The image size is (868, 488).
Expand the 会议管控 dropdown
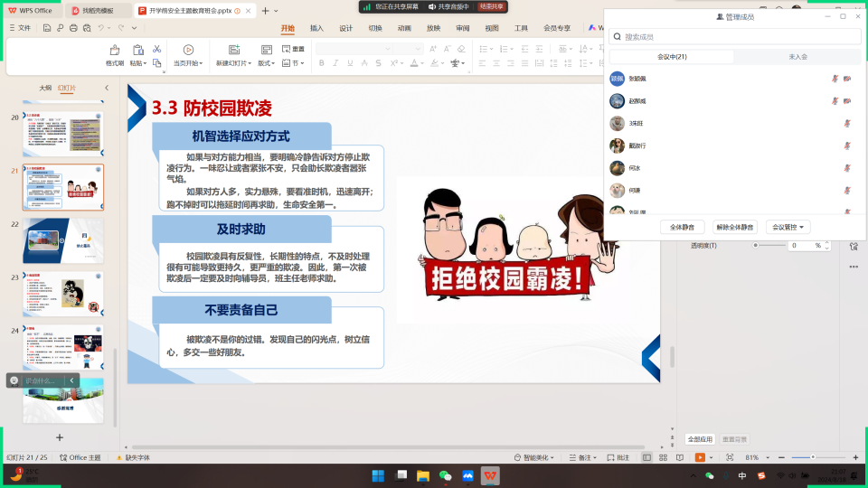pyautogui.click(x=788, y=227)
